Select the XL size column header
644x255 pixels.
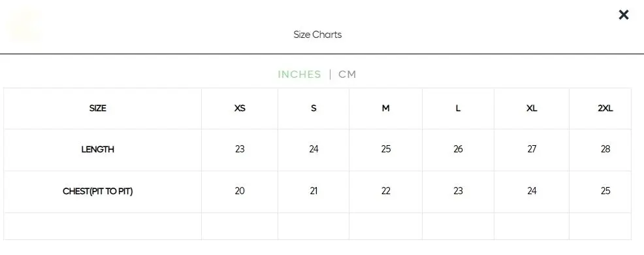532,108
